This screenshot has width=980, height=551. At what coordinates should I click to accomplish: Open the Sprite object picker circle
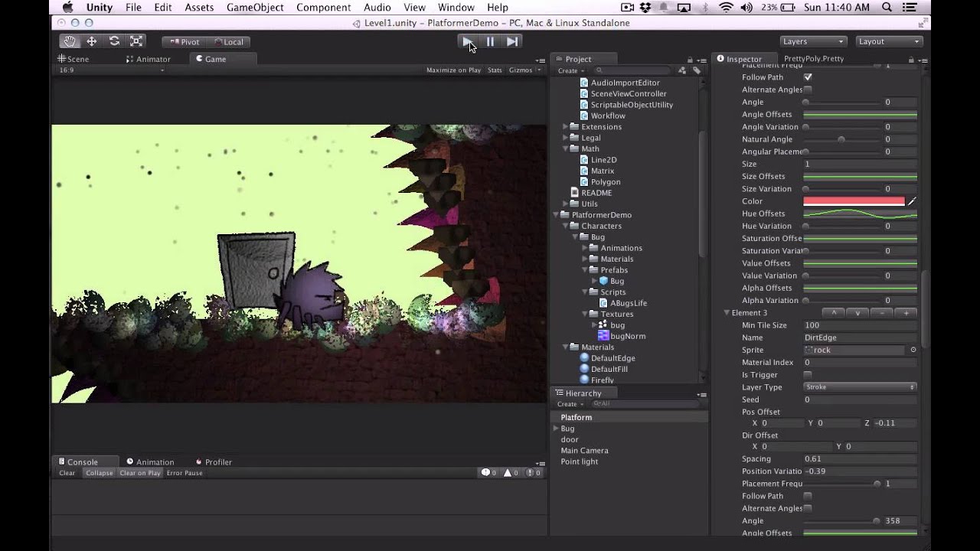913,350
